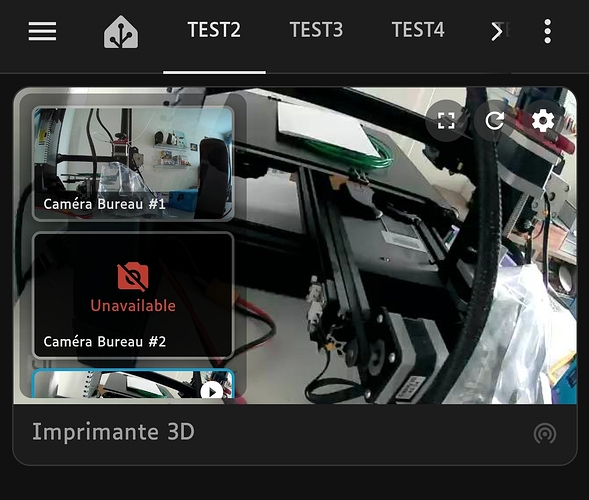Reload the camera stream
The width and height of the screenshot is (589, 500).
point(494,121)
